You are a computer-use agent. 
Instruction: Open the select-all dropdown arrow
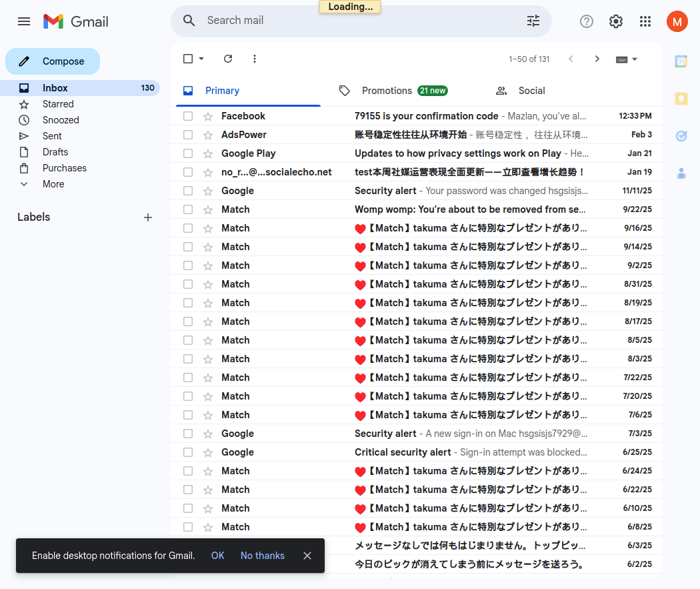click(x=202, y=59)
